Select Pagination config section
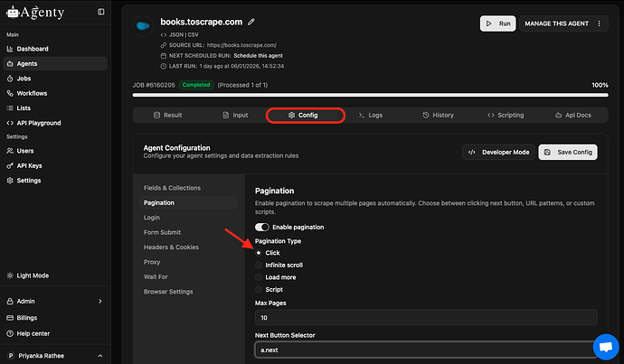 189,202
